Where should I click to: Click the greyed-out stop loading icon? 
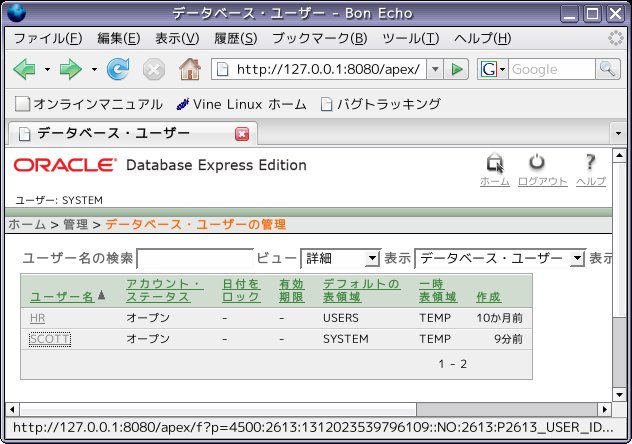(x=154, y=69)
